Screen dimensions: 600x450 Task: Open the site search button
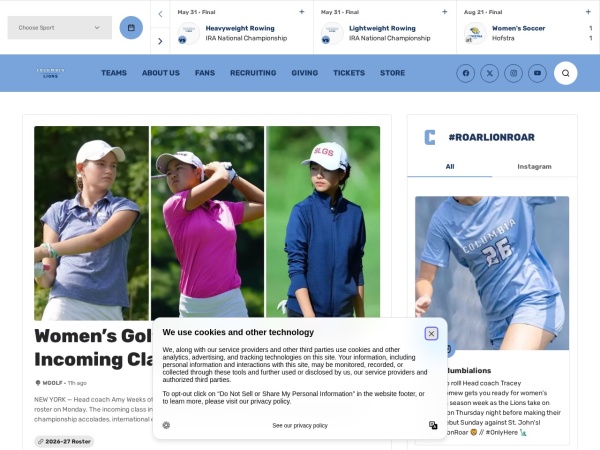click(x=566, y=73)
